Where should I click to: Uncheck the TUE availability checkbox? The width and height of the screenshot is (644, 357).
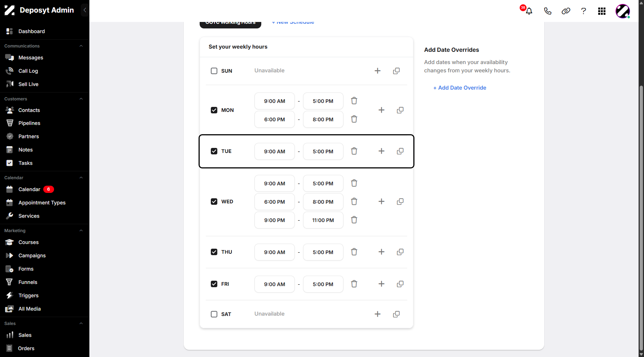(214, 151)
